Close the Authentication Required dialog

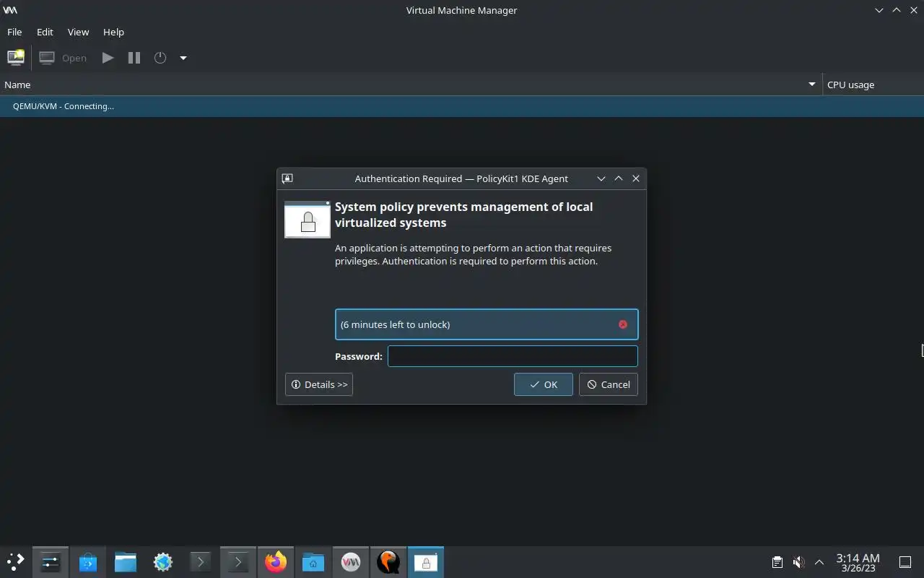click(x=636, y=178)
